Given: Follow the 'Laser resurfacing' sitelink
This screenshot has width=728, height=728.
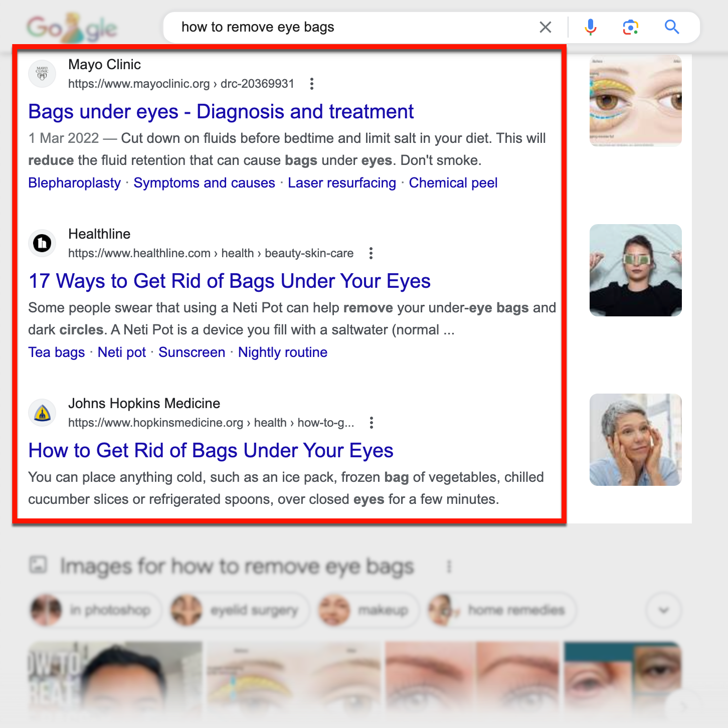Looking at the screenshot, I should click(342, 183).
